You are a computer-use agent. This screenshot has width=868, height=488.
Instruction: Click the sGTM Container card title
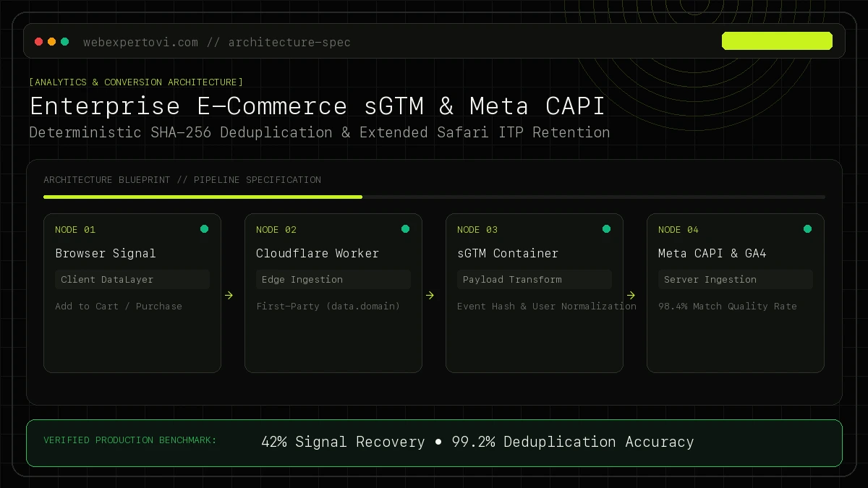click(x=508, y=253)
